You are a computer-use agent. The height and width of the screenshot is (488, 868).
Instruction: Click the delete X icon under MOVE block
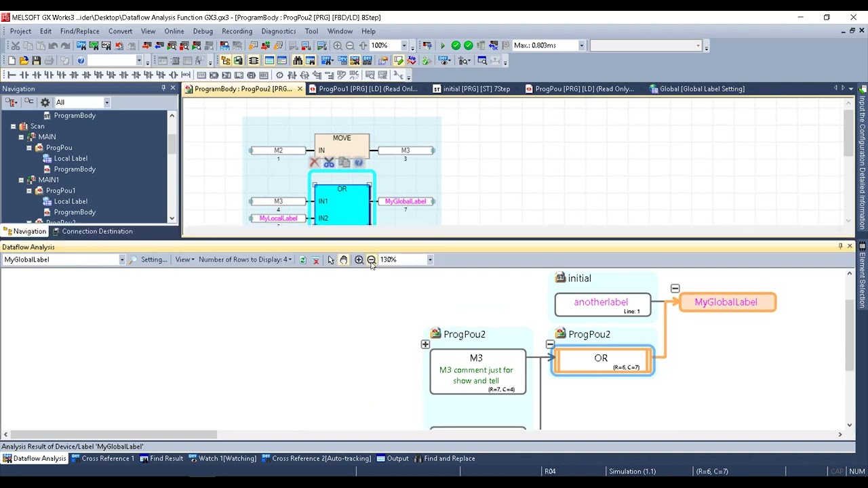click(314, 163)
